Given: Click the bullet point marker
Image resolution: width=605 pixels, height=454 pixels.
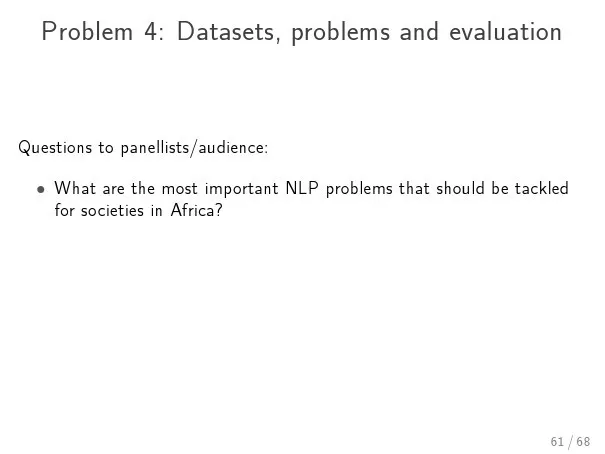Looking at the screenshot, I should (x=41, y=189).
